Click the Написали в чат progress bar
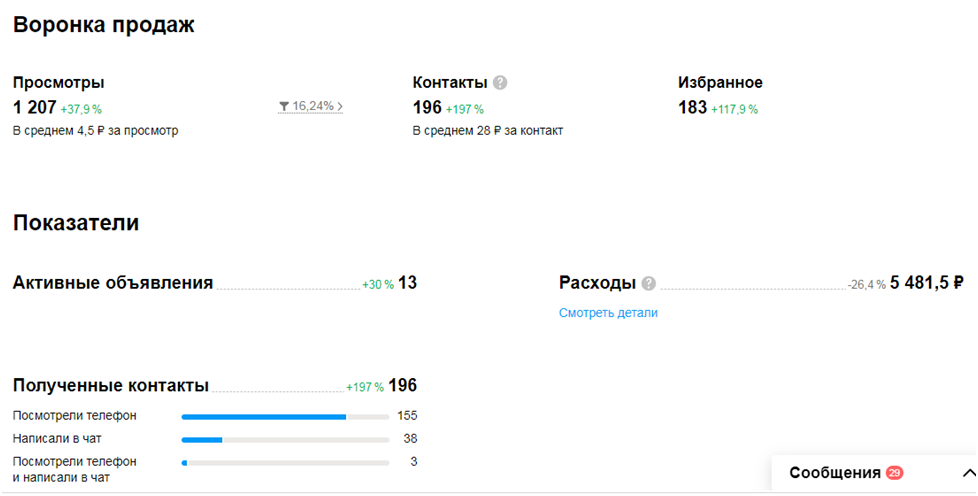 (x=285, y=440)
